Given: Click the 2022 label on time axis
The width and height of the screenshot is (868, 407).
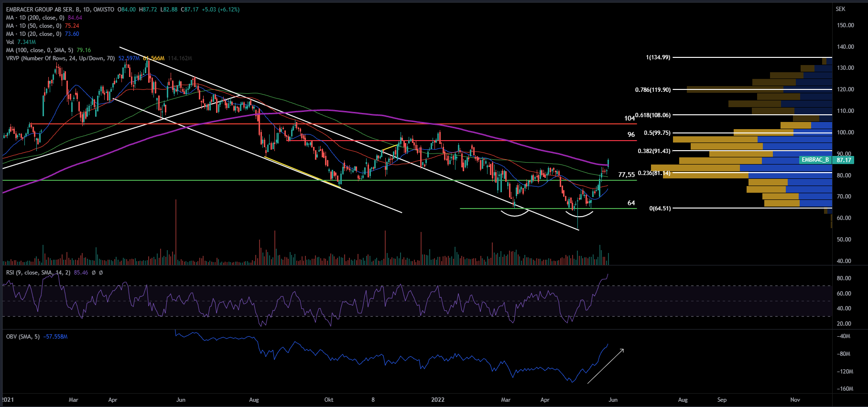Looking at the screenshot, I should pos(437,400).
